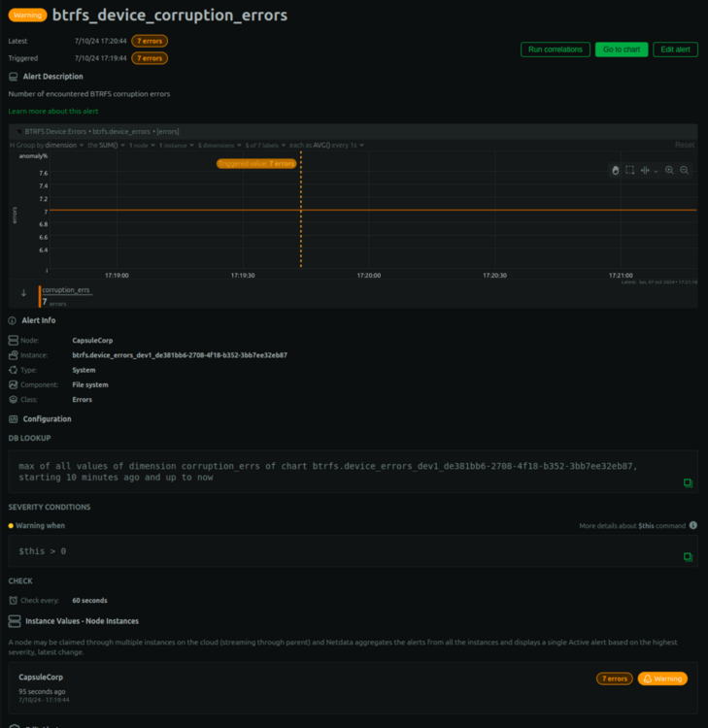The image size is (708, 728).
Task: Follow the Learn more about this alert link
Action: (53, 112)
